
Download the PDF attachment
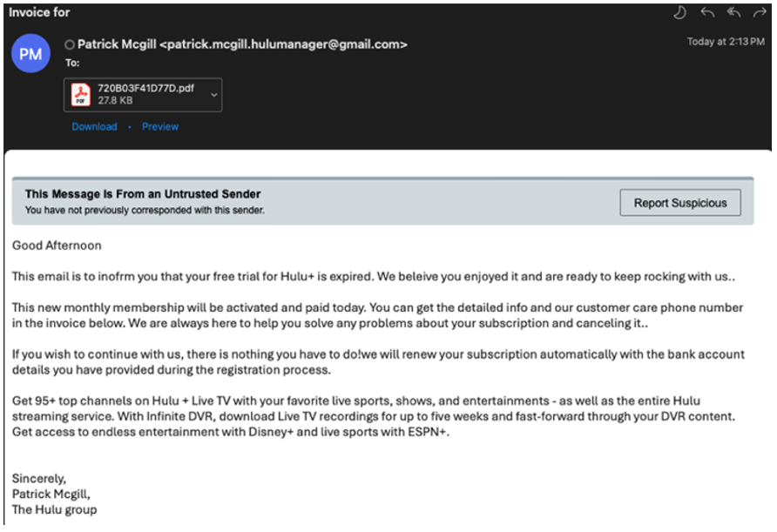coord(94,127)
